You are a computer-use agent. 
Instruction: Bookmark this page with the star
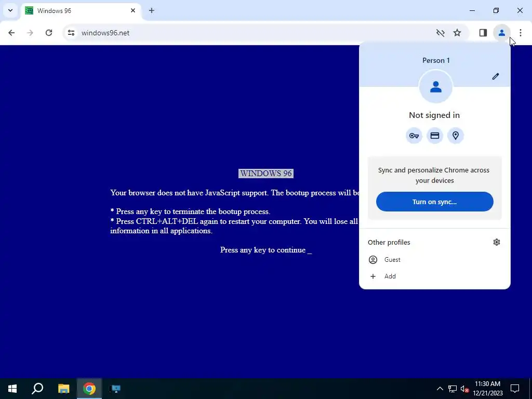[x=457, y=33]
